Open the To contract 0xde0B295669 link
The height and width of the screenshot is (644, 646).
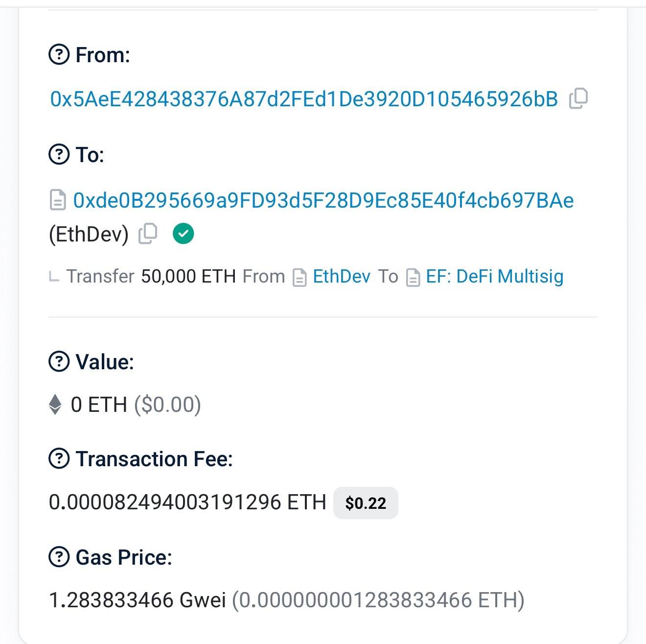324,200
